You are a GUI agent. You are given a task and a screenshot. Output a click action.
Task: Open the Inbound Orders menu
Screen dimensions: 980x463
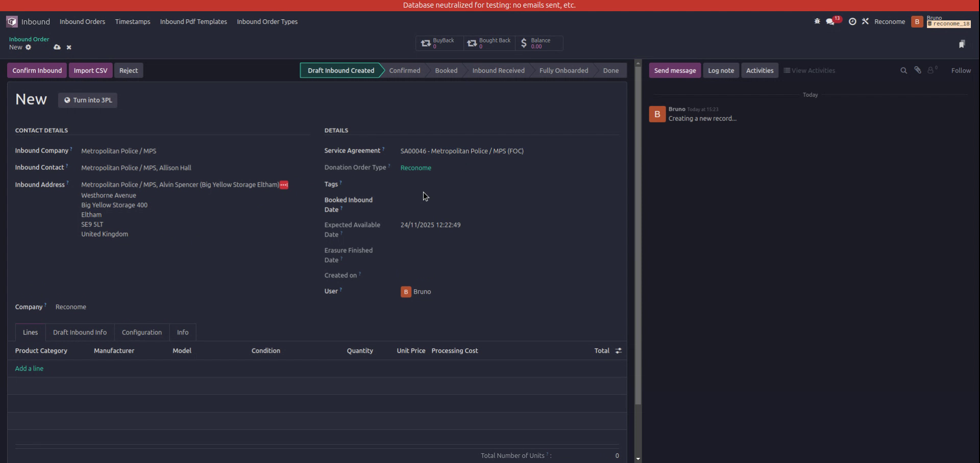click(82, 21)
